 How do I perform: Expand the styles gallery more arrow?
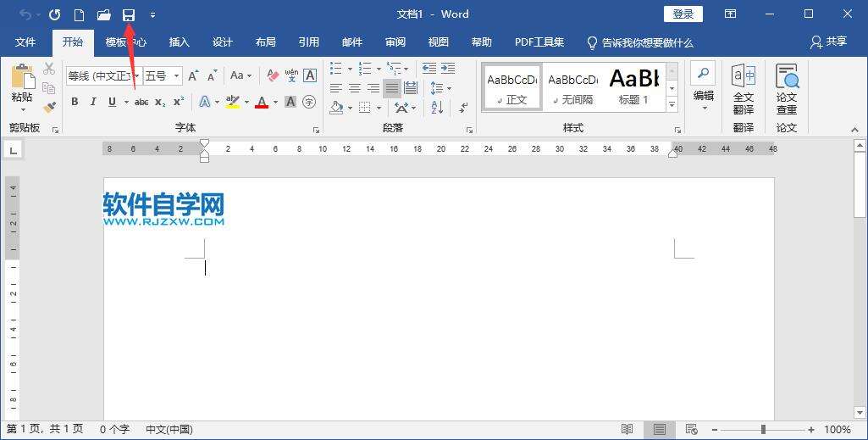pos(672,105)
